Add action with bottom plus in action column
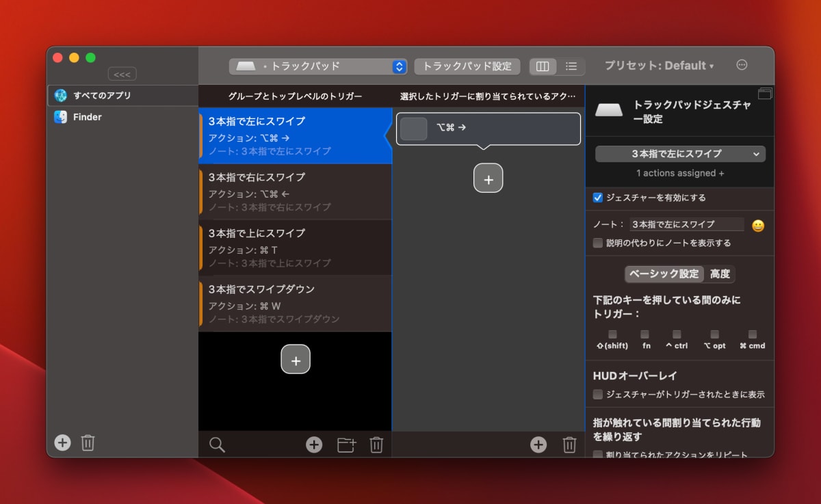Image resolution: width=821 pixels, height=504 pixels. pos(538,445)
